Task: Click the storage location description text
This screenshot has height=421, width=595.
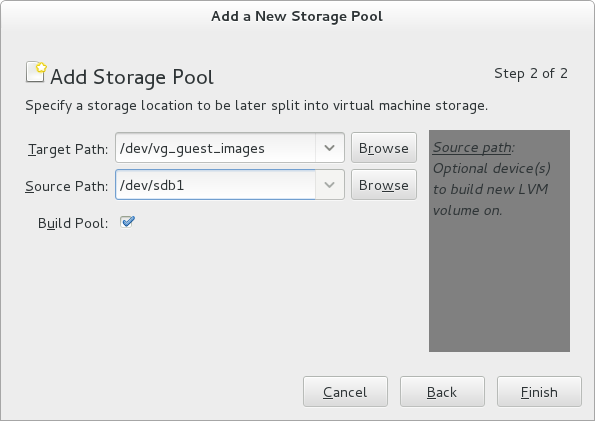Action: (x=257, y=106)
